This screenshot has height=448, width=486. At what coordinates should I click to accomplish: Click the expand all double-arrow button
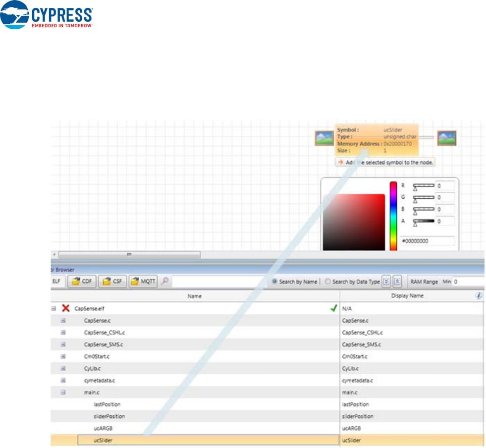pyautogui.click(x=386, y=281)
